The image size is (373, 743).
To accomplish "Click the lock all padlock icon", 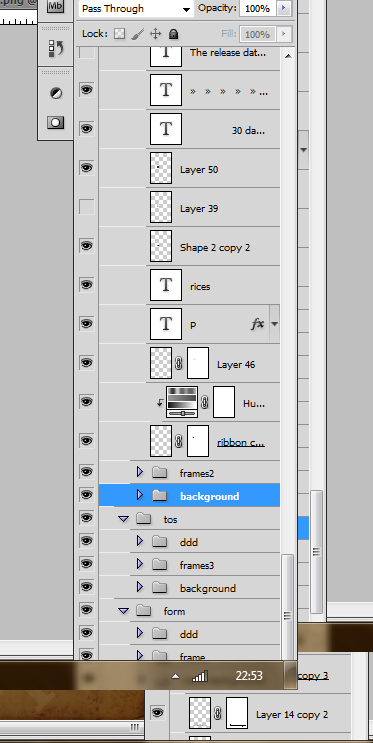I will pos(173,34).
